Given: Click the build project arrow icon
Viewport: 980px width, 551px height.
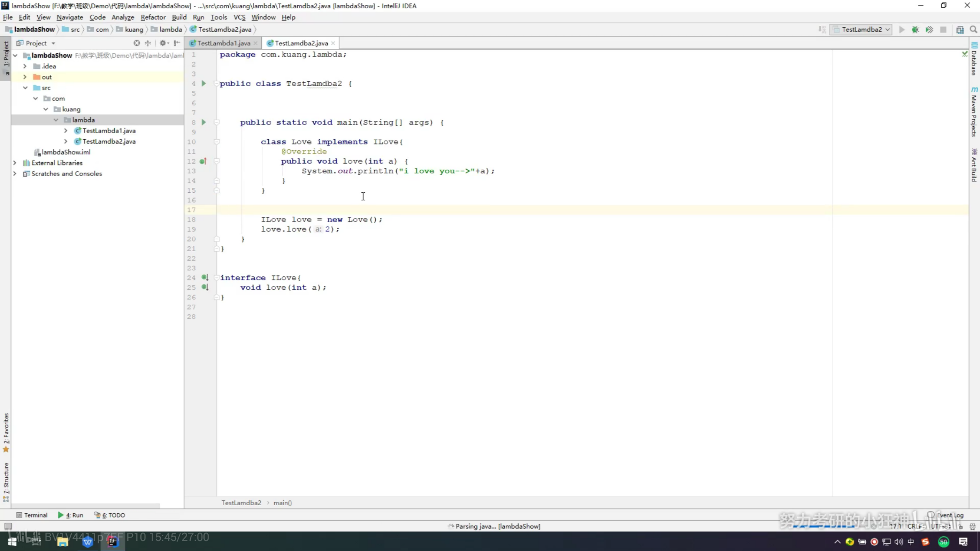Looking at the screenshot, I should click(x=822, y=30).
